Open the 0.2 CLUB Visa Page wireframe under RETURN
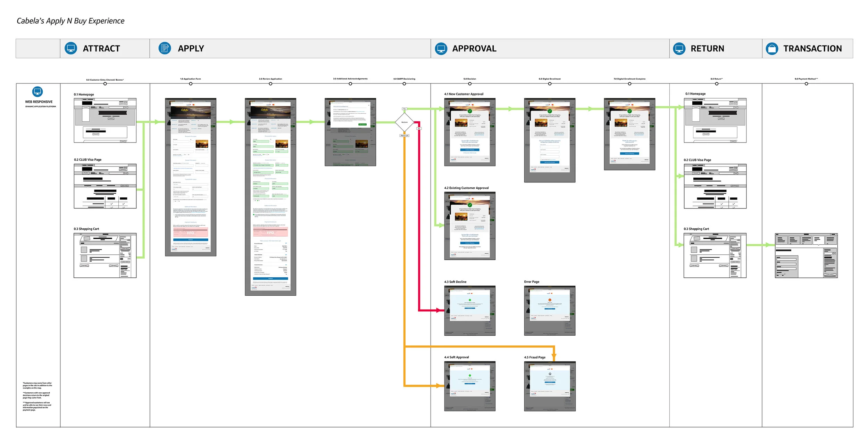The image size is (868, 441). (715, 186)
